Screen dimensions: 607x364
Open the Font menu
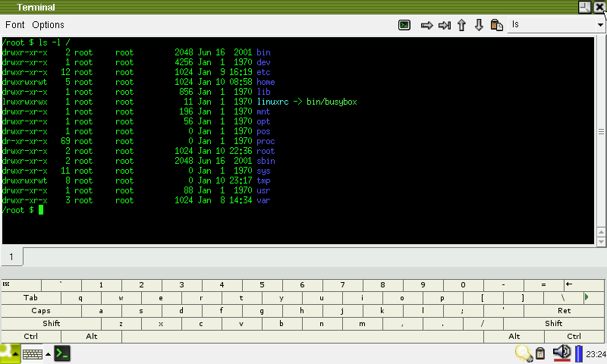pos(14,25)
